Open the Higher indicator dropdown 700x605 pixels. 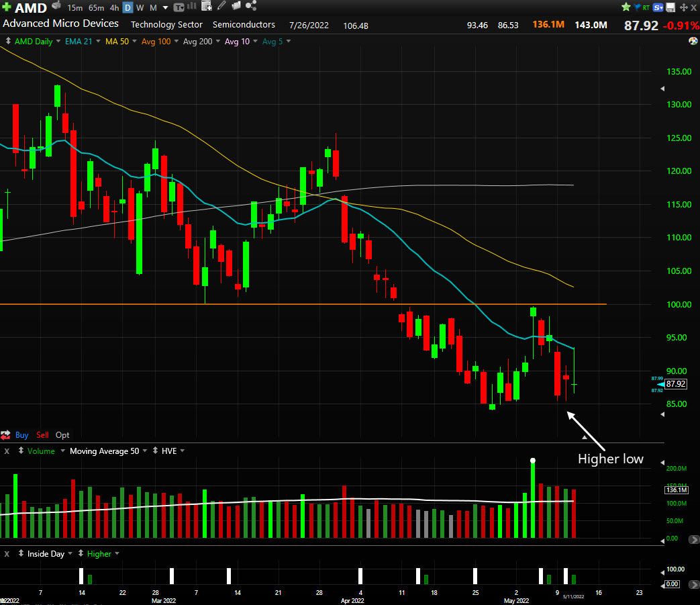coord(117,553)
